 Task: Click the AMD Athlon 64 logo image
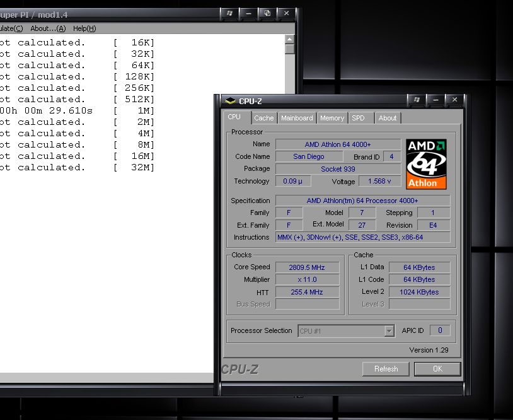(x=426, y=164)
